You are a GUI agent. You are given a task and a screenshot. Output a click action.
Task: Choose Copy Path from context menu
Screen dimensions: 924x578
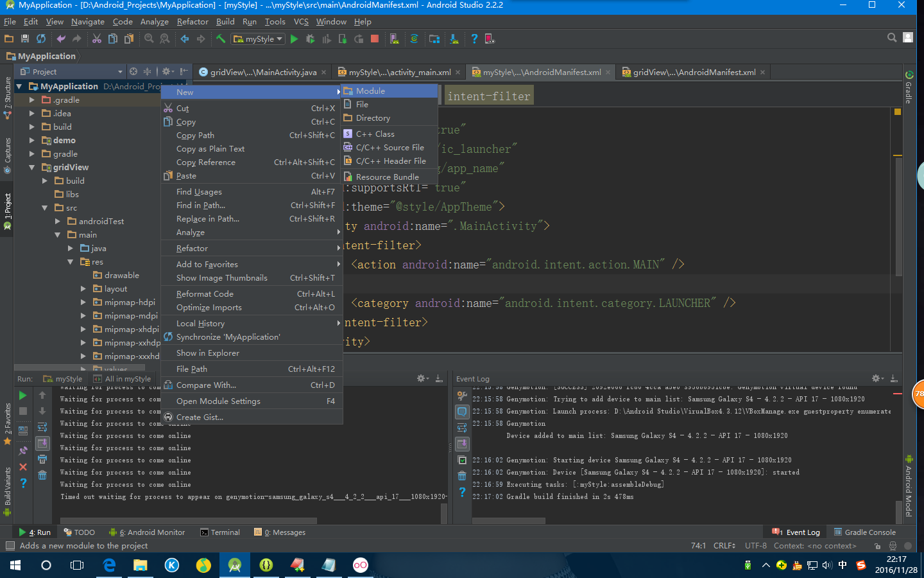click(x=252, y=136)
